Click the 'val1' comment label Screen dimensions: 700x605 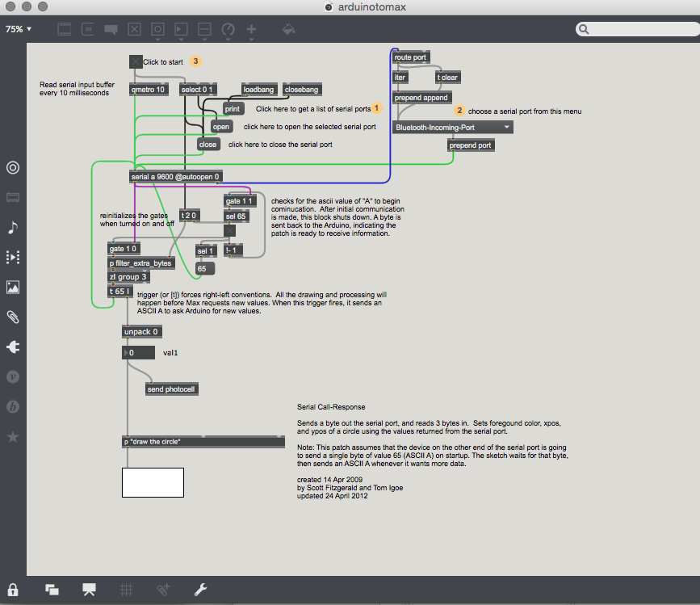tap(170, 353)
